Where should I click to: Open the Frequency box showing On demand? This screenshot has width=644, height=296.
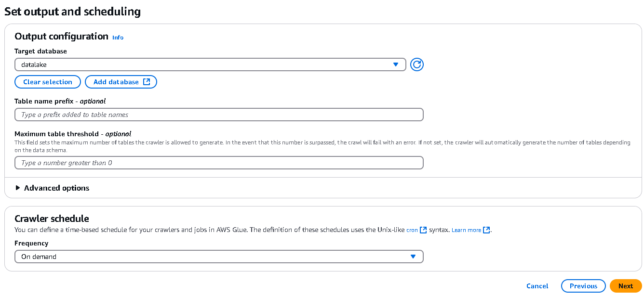pos(212,257)
